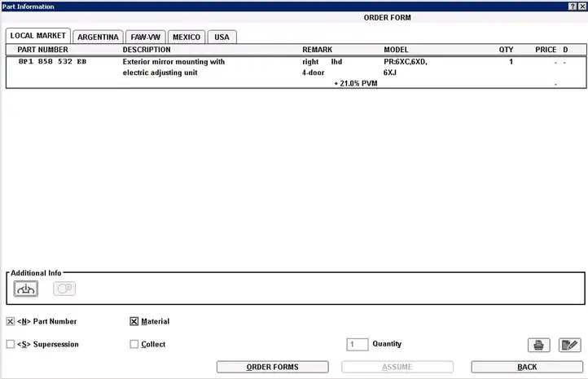Switch to the ARGENTINA tab
Image resolution: width=588 pixels, height=379 pixels.
click(98, 37)
